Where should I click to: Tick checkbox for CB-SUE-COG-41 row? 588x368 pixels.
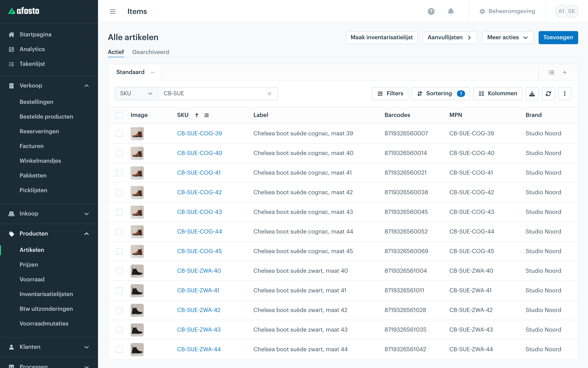119,173
